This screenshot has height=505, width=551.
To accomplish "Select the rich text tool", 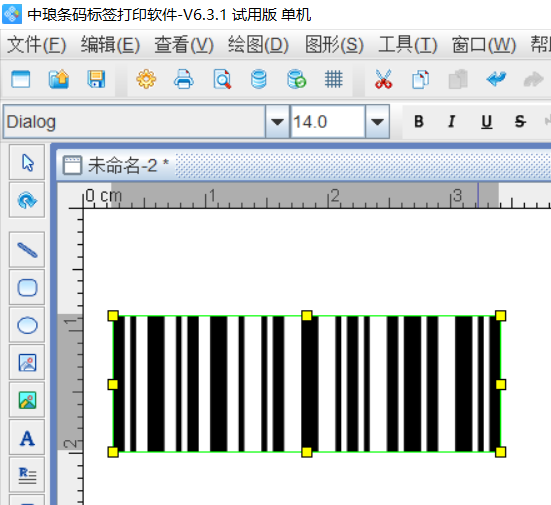I will pos(27,475).
